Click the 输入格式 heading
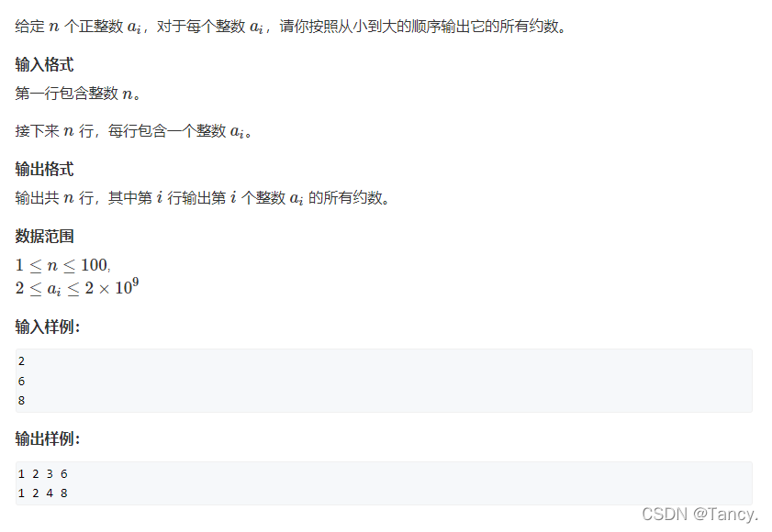The image size is (772, 532). pyautogui.click(x=44, y=64)
